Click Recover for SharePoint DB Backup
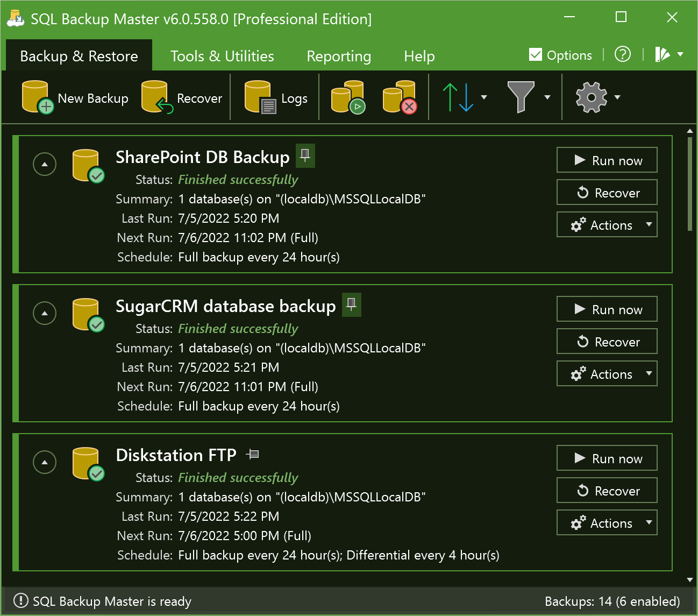The width and height of the screenshot is (698, 616). tap(607, 193)
